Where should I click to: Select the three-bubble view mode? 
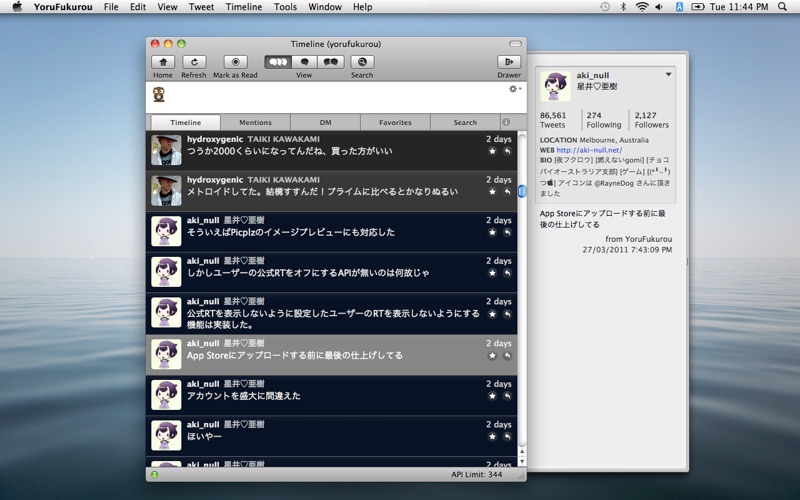point(278,62)
